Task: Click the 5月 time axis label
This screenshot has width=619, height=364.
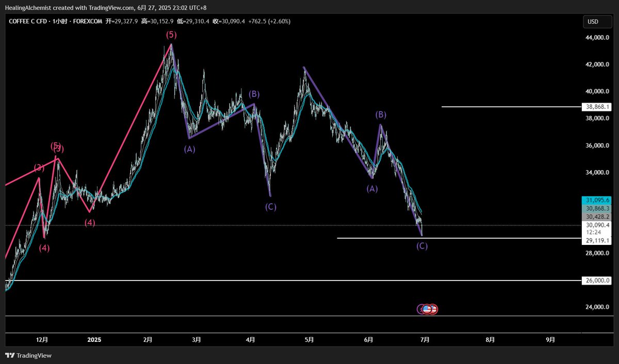Action: (309, 340)
